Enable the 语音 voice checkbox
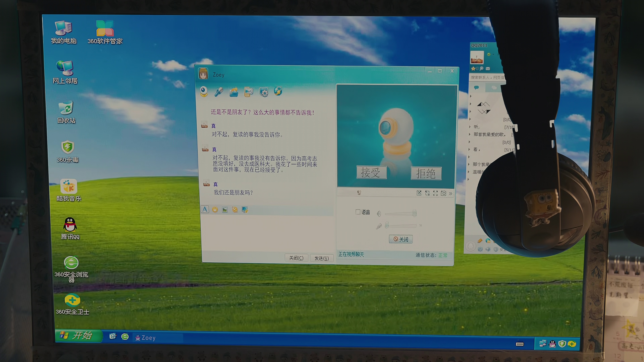This screenshot has height=362, width=644. (358, 212)
